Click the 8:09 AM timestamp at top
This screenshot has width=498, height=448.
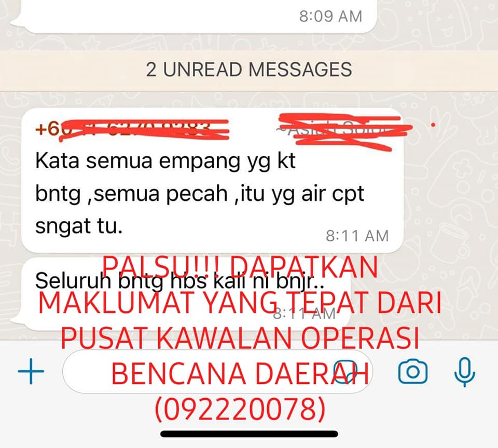click(x=330, y=16)
